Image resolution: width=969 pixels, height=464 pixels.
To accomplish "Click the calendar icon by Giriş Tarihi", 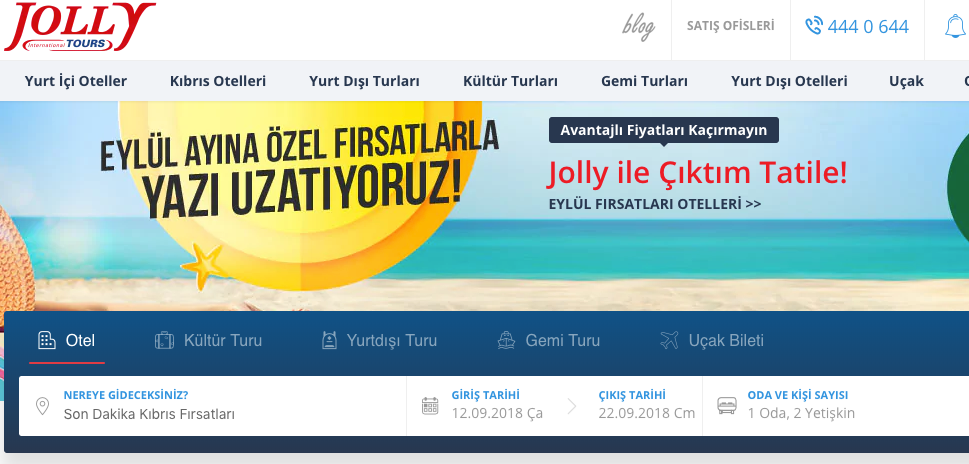I will (x=430, y=406).
